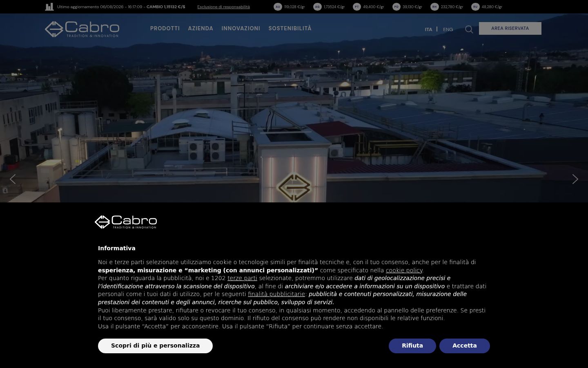The image size is (588, 368).
Task: Click the 119,028 €/gr gold price
Action: (294, 7)
